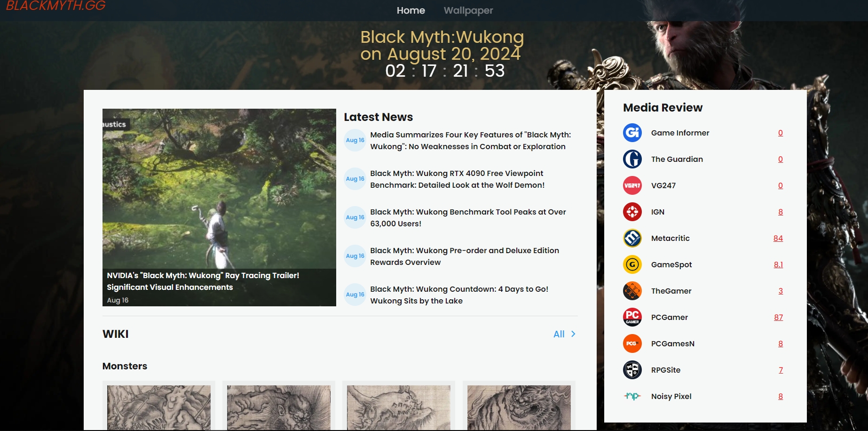Open the tiger monster sketch thumbnail
868x431 pixels.
[519, 407]
